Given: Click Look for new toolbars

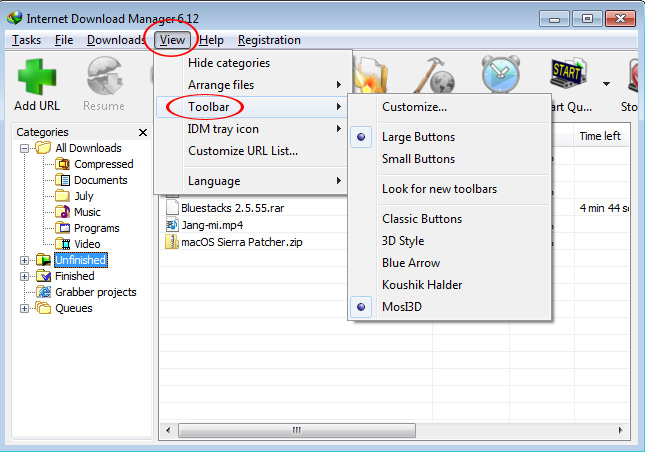Looking at the screenshot, I should pyautogui.click(x=439, y=189).
